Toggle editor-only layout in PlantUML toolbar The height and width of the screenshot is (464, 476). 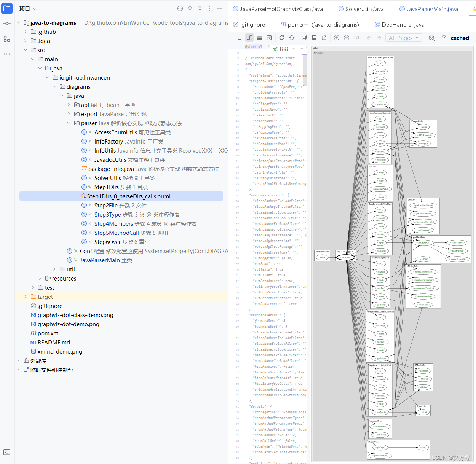240,38
